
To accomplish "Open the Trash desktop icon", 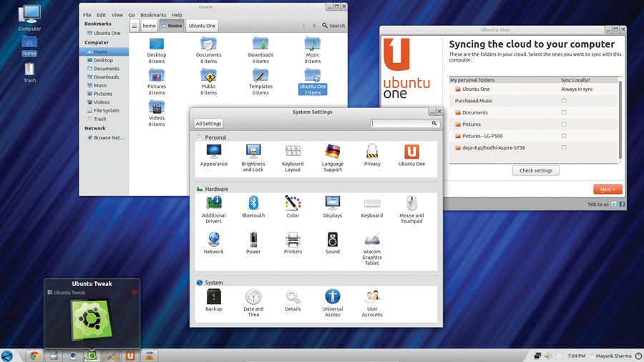I will tap(29, 73).
